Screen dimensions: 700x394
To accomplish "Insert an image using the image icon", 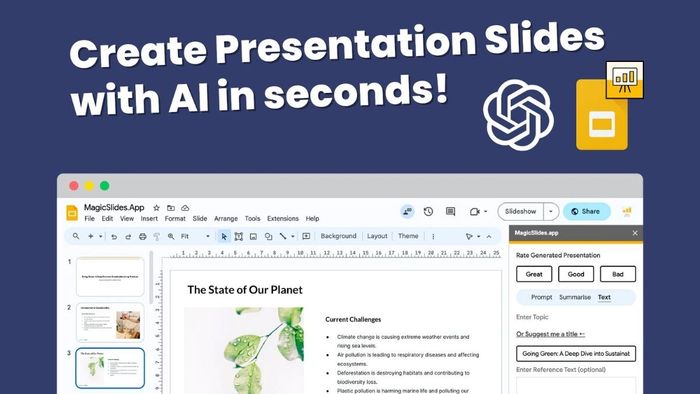I will 253,236.
